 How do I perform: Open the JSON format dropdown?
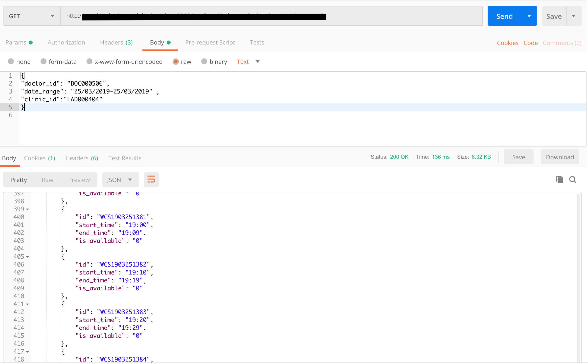120,180
